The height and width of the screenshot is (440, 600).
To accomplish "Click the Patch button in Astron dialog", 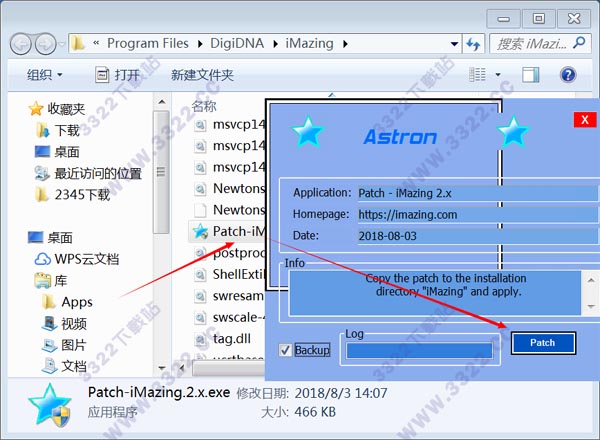I will pyautogui.click(x=543, y=343).
